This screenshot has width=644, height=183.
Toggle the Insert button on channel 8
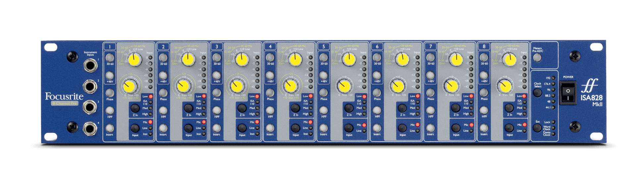click(484, 128)
